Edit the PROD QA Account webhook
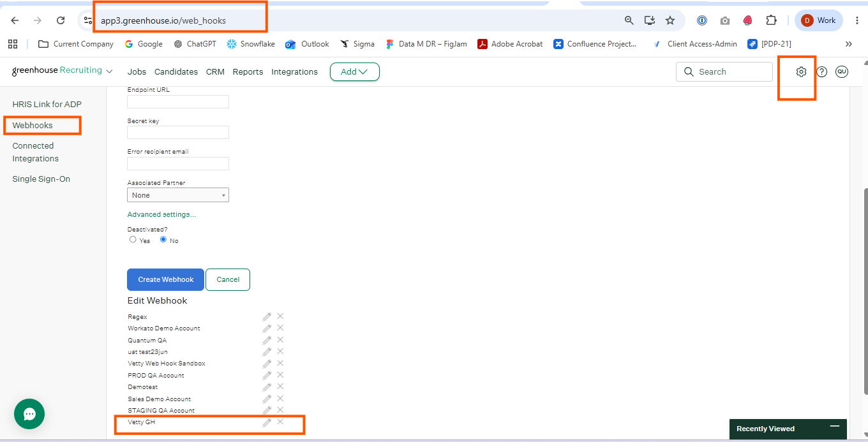 [x=267, y=375]
